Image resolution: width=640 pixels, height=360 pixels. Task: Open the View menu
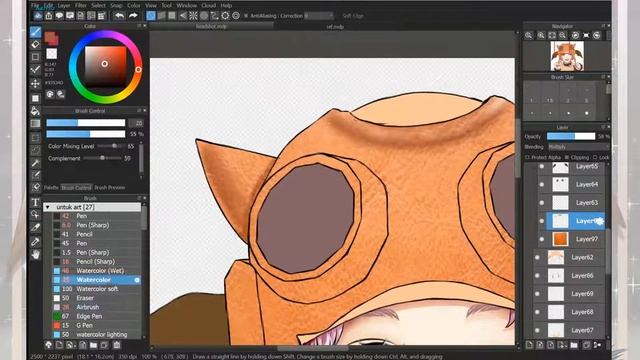click(151, 6)
